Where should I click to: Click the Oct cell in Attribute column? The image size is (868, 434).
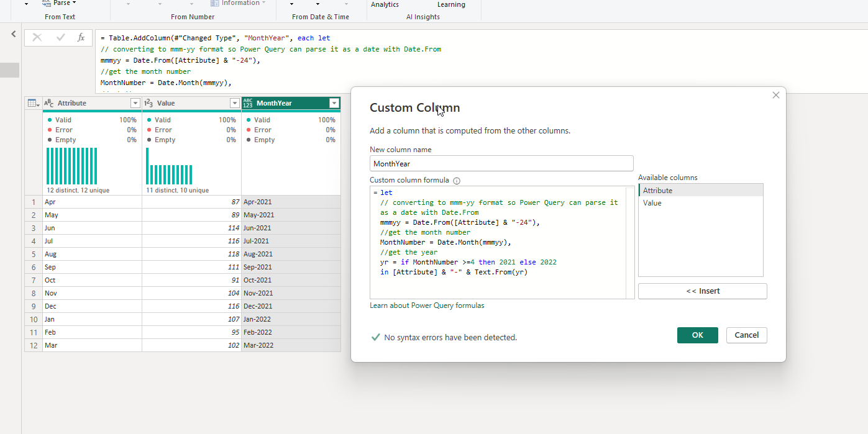coord(92,280)
